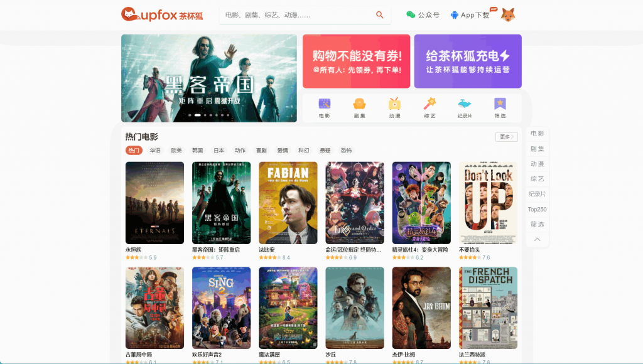Click the 法比安 title link
Screen dimensions: 643x364
266,250
